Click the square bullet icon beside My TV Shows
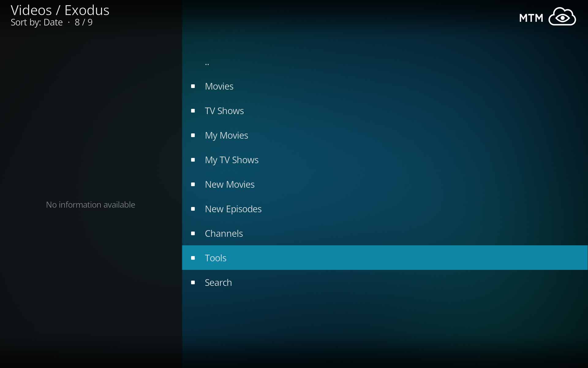Image resolution: width=588 pixels, height=368 pixels. coord(193,160)
